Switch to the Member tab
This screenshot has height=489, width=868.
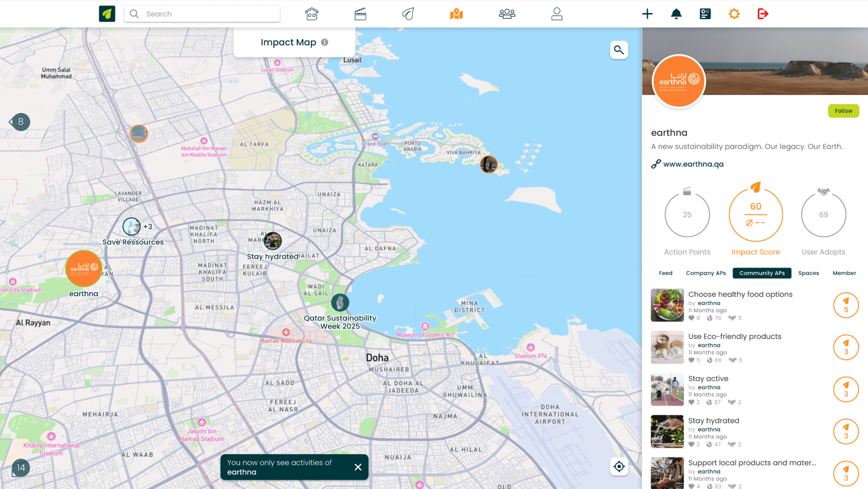[844, 273]
